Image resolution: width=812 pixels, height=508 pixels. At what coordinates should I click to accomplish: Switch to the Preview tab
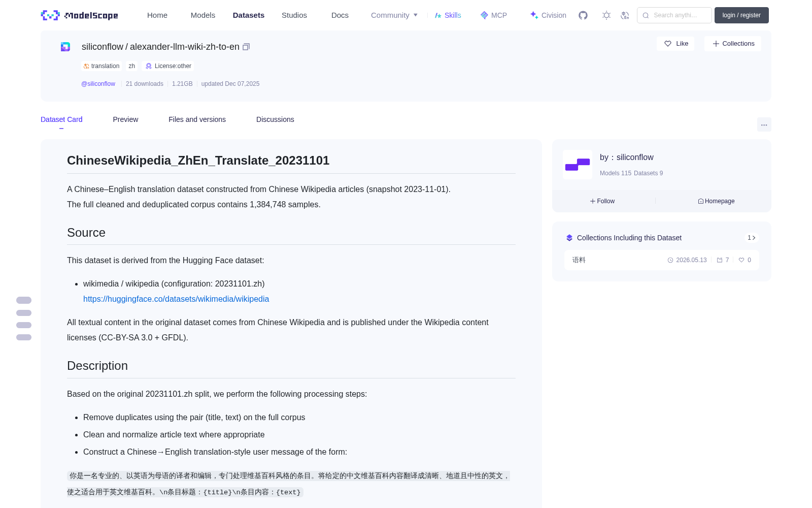click(125, 119)
